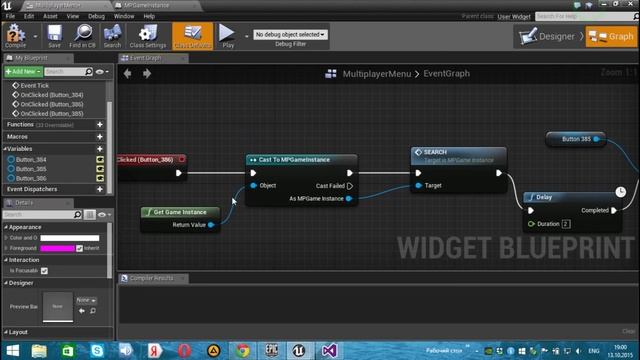Open File menu
The height and width of the screenshot is (360, 640).
click(10, 16)
